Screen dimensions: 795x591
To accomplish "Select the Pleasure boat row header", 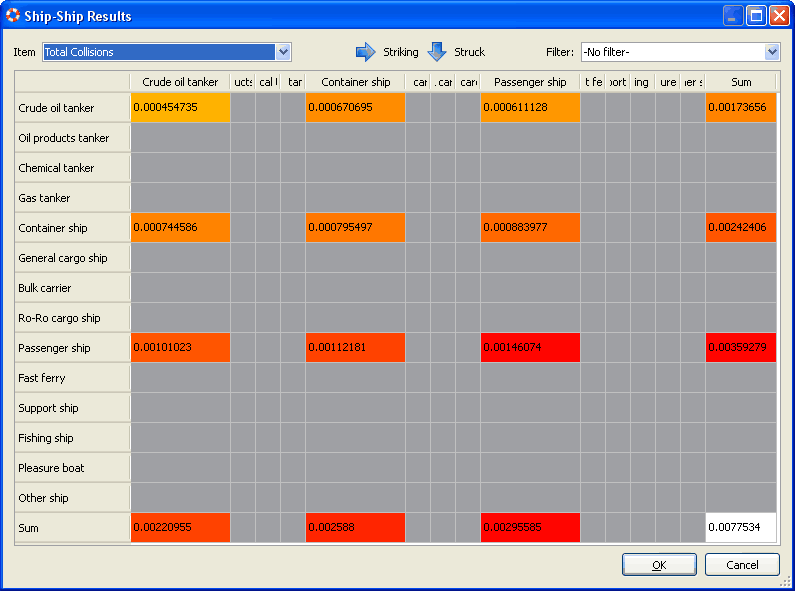I will [x=73, y=468].
